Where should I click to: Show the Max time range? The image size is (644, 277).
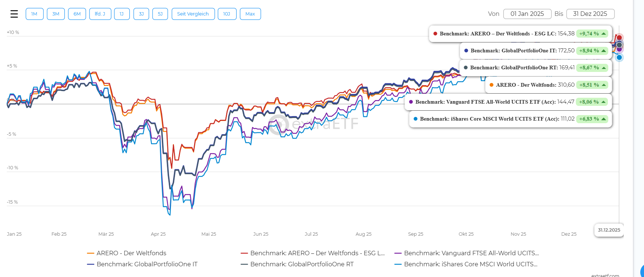(x=250, y=14)
